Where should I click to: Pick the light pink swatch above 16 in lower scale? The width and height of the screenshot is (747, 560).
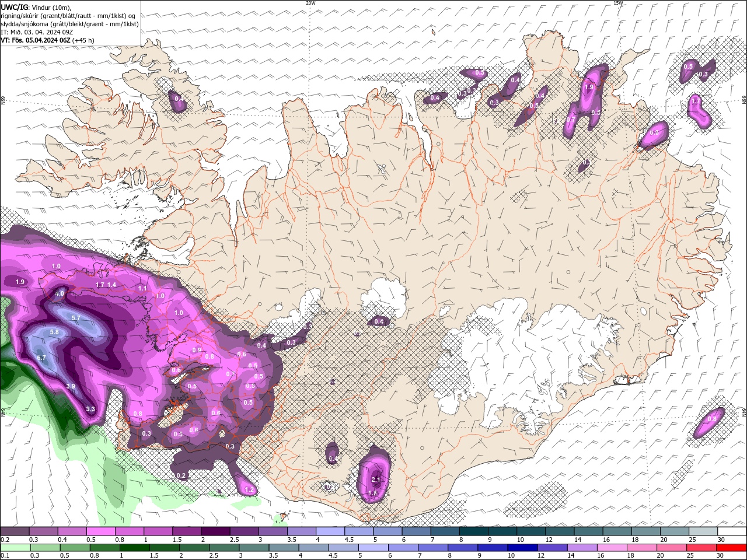[x=612, y=548]
